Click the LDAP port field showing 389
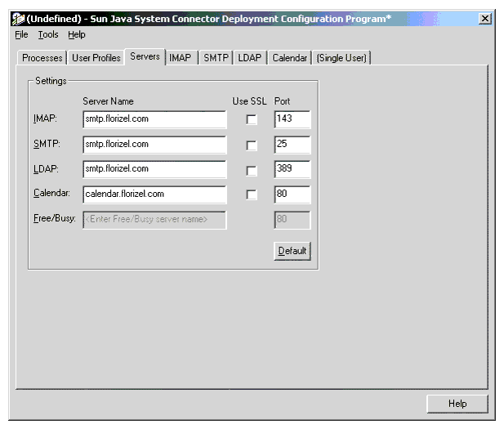Image resolution: width=504 pixels, height=429 pixels. click(x=292, y=169)
